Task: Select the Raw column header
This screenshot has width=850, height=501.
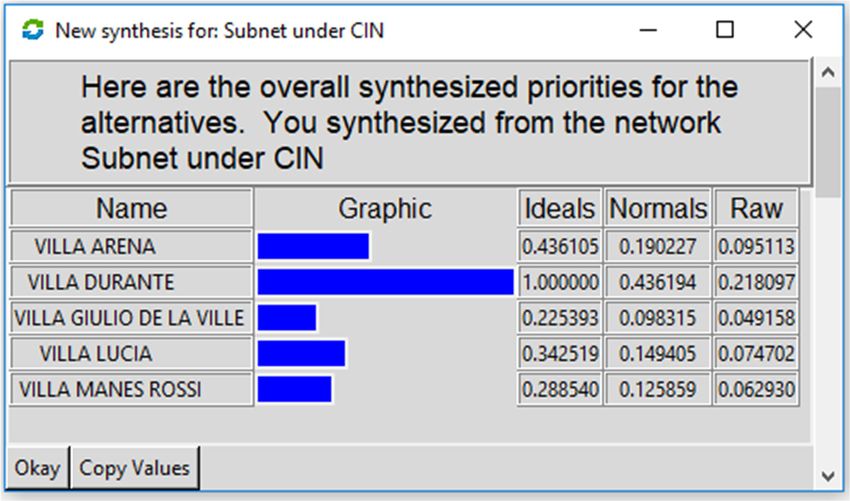Action: tap(756, 208)
